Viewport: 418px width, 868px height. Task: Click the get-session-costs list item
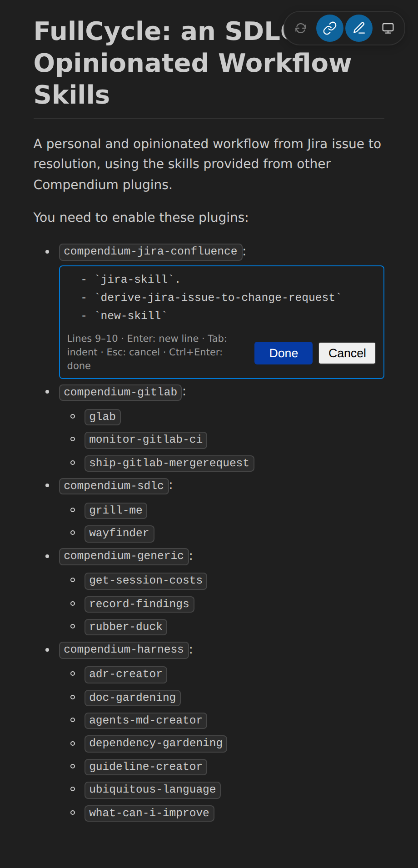coord(146,580)
